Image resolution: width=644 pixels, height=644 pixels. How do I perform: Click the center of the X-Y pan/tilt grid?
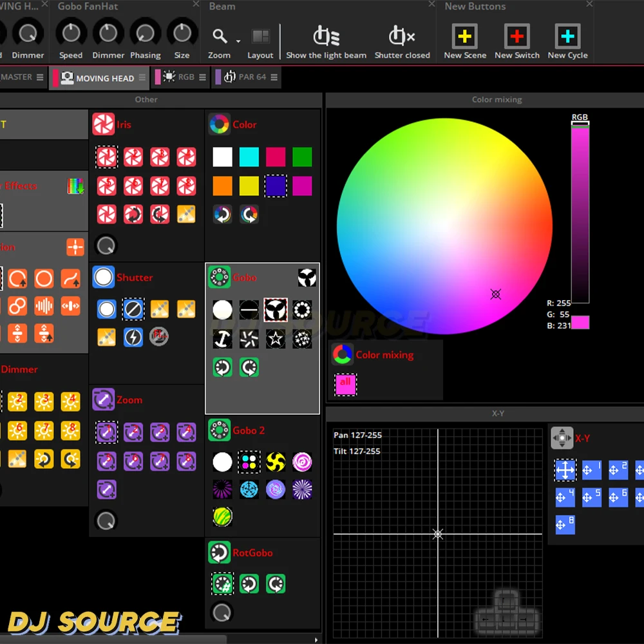(x=438, y=534)
